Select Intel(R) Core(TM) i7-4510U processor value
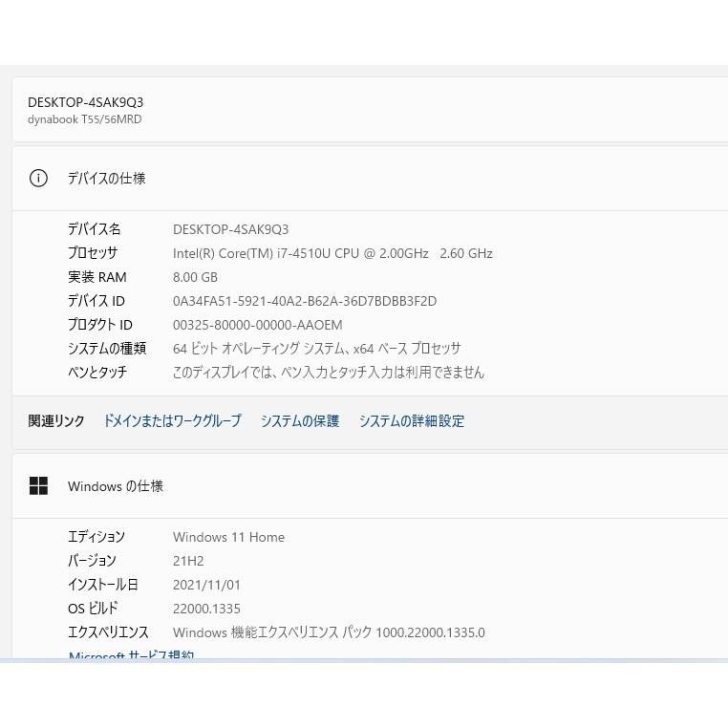The height and width of the screenshot is (728, 728). [x=332, y=253]
